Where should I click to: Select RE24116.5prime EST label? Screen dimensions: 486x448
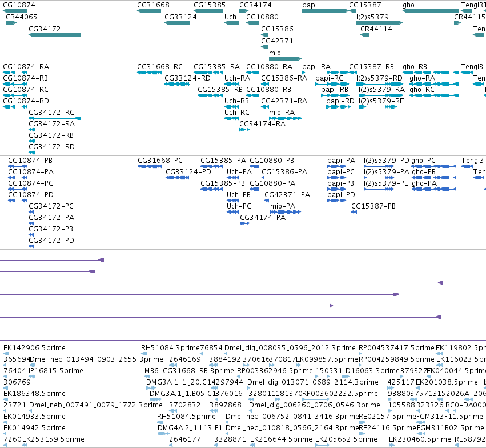click(387, 428)
